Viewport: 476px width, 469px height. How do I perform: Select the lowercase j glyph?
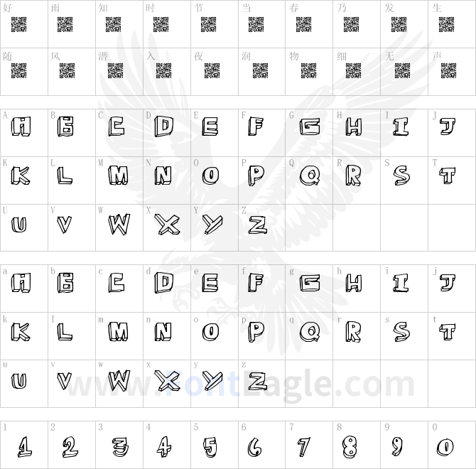point(448,283)
